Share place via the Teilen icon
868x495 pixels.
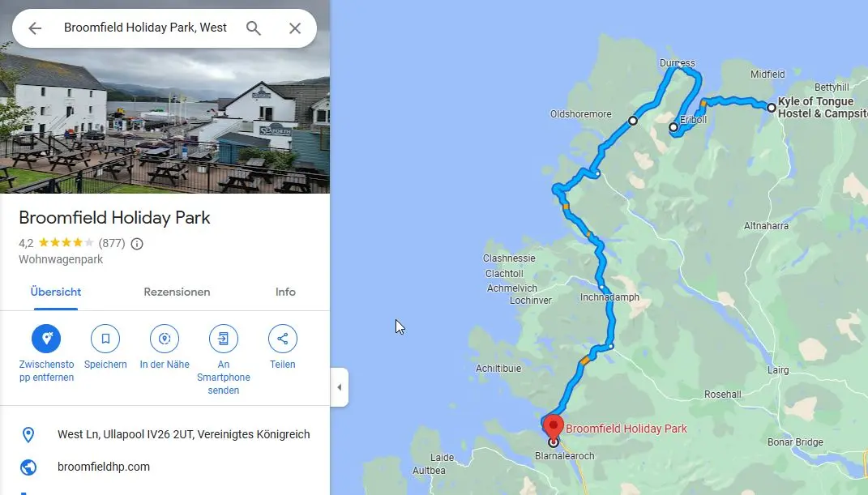[282, 339]
